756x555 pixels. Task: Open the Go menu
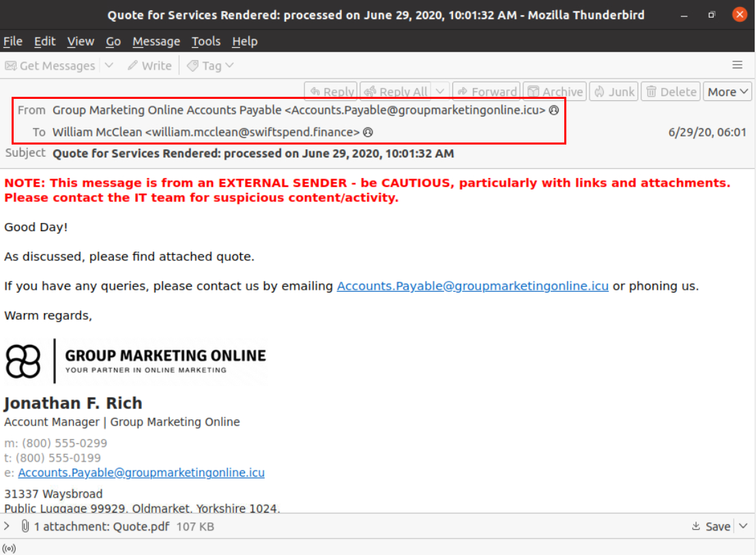[x=113, y=42]
